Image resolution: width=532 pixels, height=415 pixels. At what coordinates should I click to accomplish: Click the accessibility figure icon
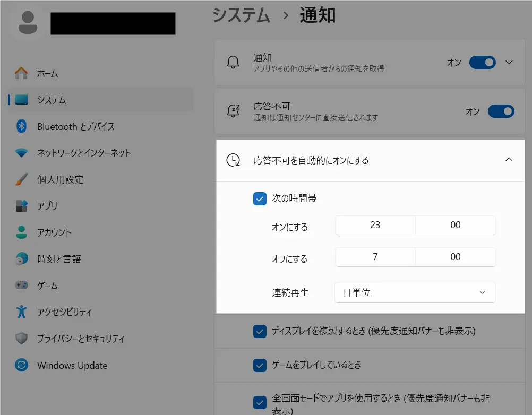[x=21, y=312]
